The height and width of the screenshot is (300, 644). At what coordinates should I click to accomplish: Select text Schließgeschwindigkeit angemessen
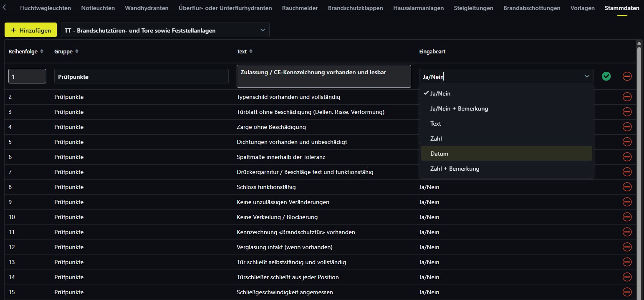(285, 292)
